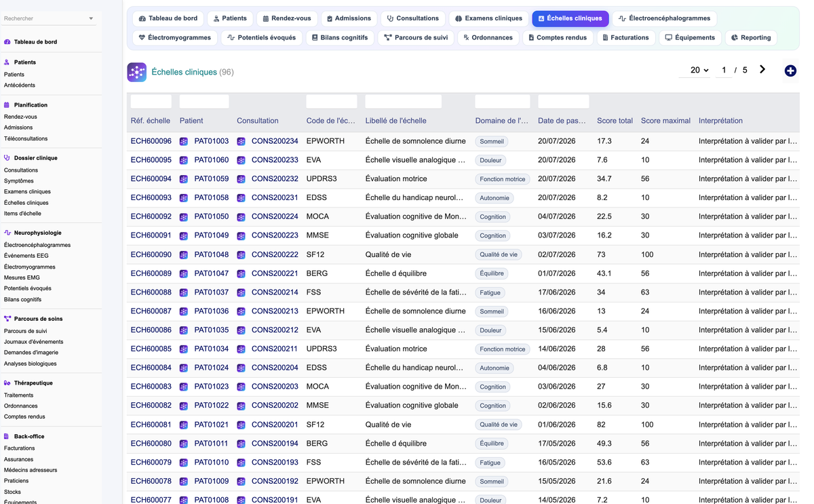This screenshot has width=814, height=504.
Task: Click the Fatigue tag in ECH600079 row
Action: pos(490,463)
